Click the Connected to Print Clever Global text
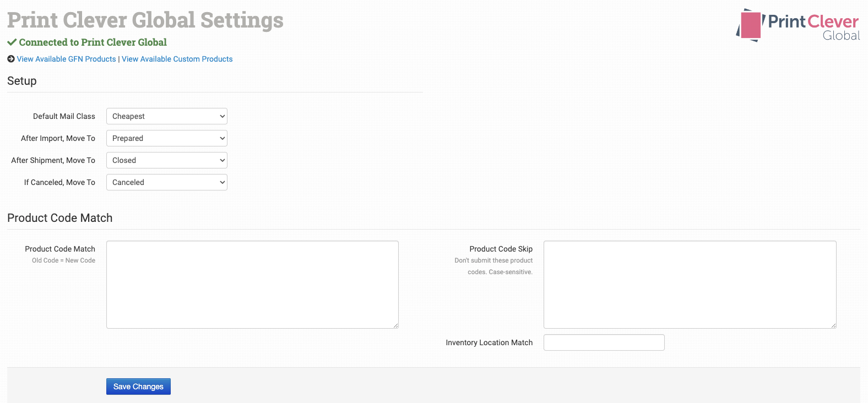 [93, 42]
